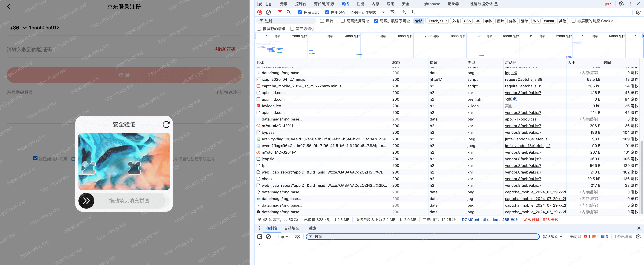Switch to the 元素 tab
Viewport: 644px width, 265px height.
(x=284, y=4)
